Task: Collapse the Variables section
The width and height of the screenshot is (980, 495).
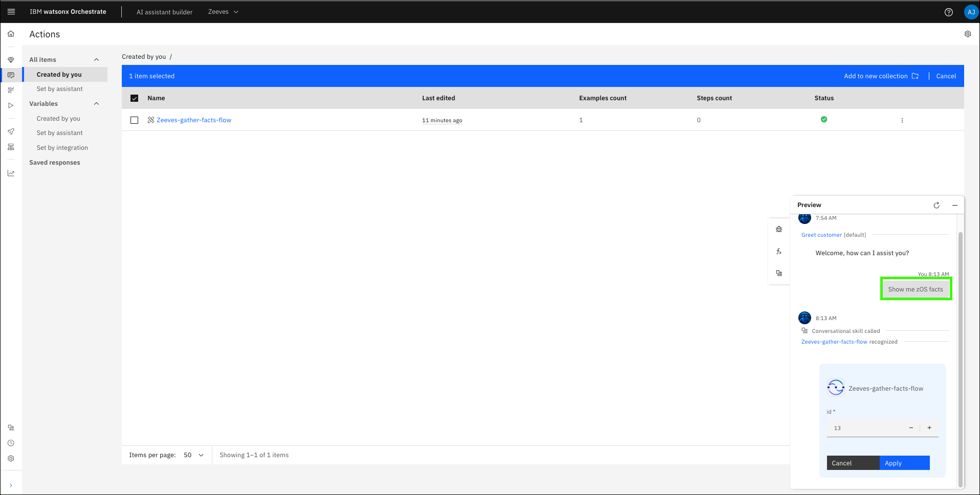Action: point(96,104)
